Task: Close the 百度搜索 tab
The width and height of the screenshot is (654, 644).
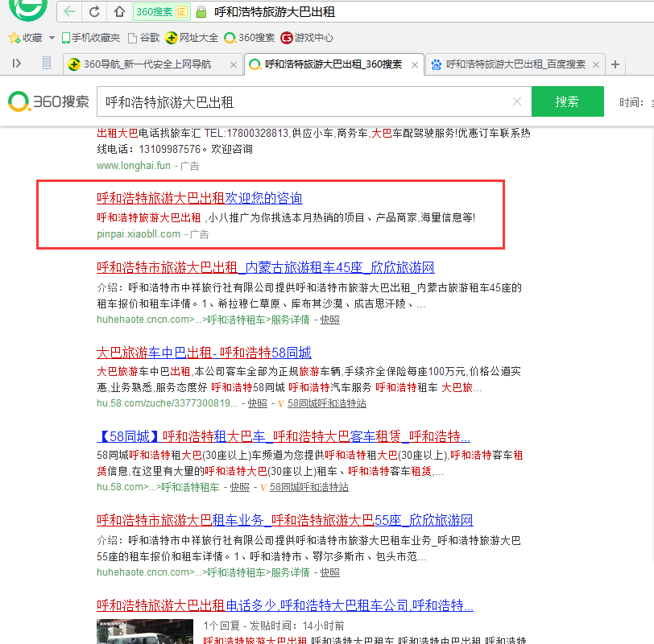Action: point(596,64)
